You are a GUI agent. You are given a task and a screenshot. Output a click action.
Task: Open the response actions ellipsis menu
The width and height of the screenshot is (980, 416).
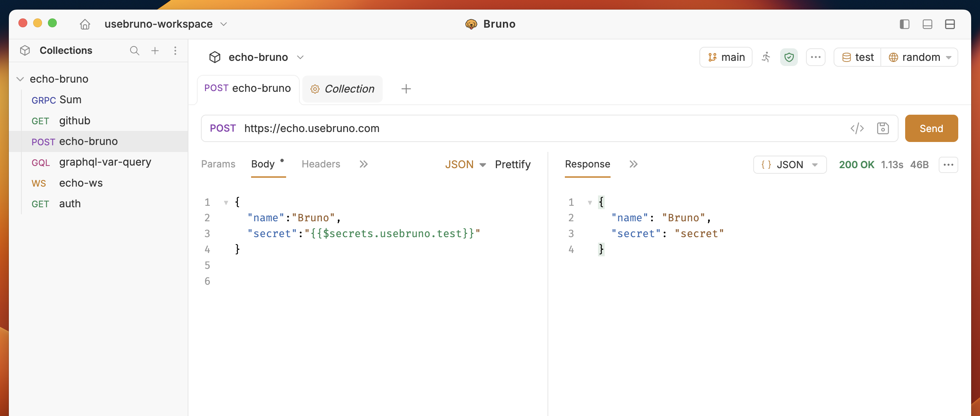(948, 164)
